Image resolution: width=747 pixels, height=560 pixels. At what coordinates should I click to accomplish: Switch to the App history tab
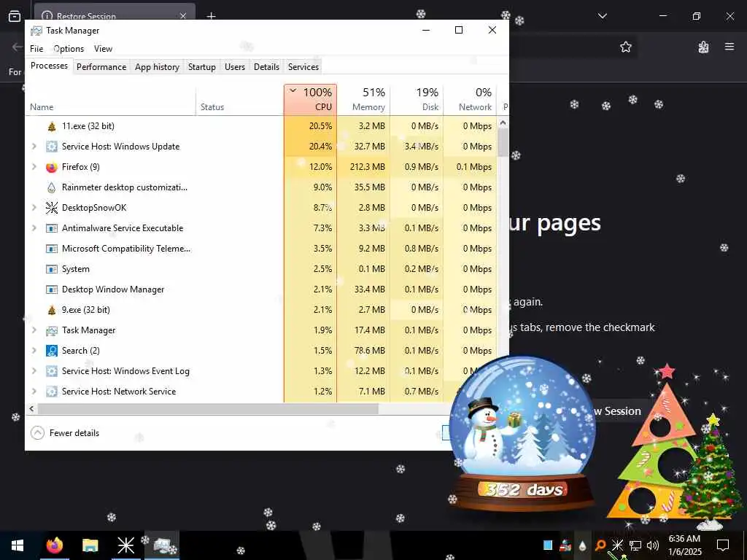(x=158, y=66)
